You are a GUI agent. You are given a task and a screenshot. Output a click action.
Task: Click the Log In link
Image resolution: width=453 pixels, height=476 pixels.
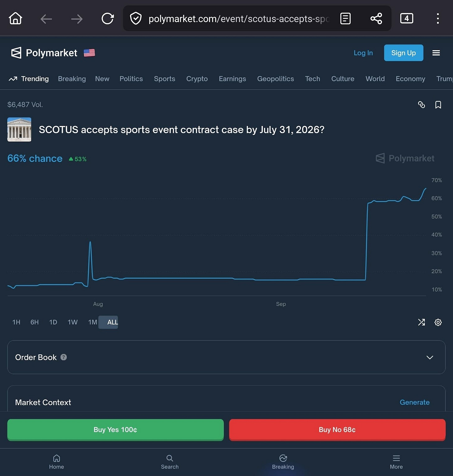coord(363,53)
